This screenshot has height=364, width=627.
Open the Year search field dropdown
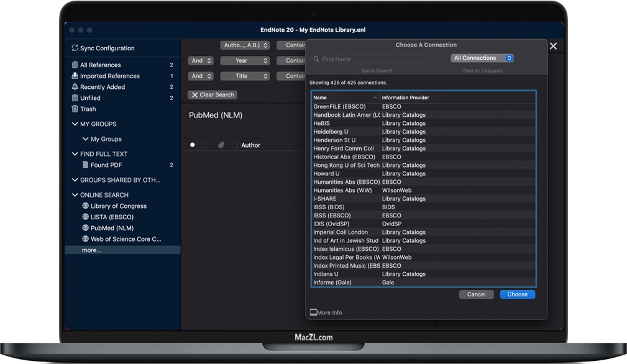[244, 61]
